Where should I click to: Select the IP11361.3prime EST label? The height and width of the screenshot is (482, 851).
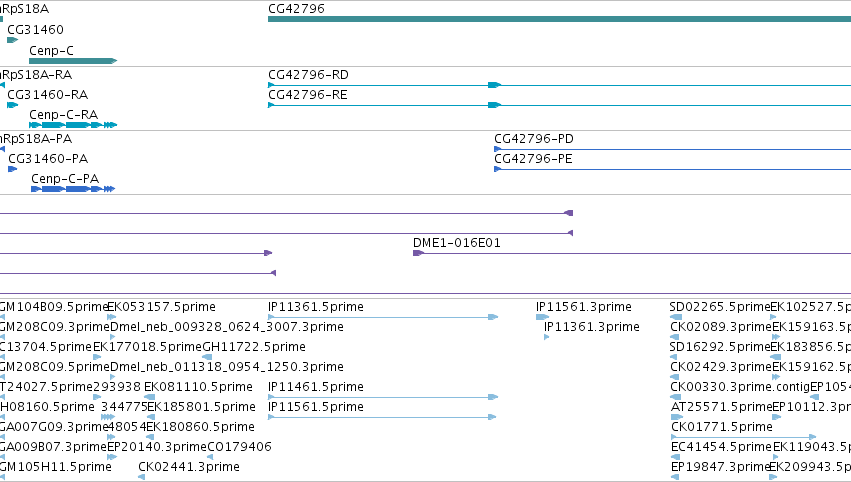tap(592, 327)
